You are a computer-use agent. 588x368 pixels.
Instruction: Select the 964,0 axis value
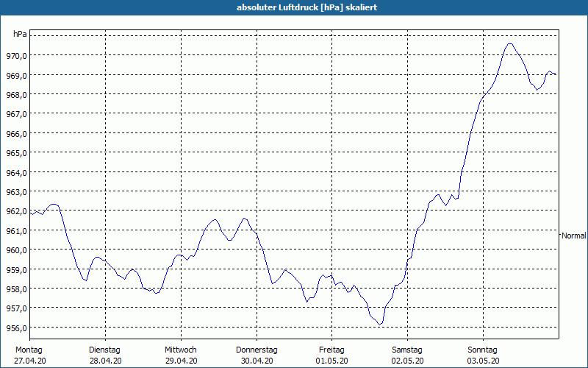(16, 173)
